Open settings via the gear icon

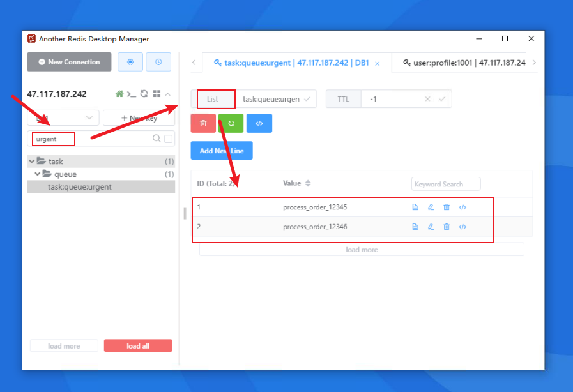[130, 62]
